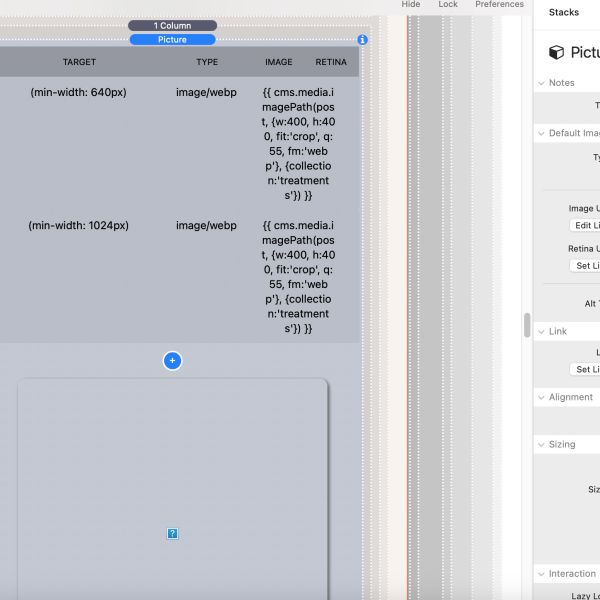
Task: Click the default image placeholder box
Action: [x=173, y=489]
